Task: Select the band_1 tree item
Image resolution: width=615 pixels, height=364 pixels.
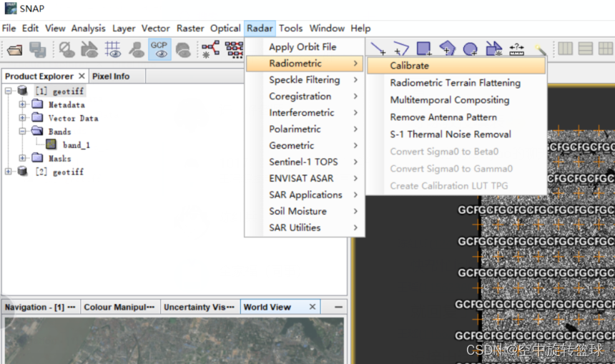Action: click(x=77, y=144)
